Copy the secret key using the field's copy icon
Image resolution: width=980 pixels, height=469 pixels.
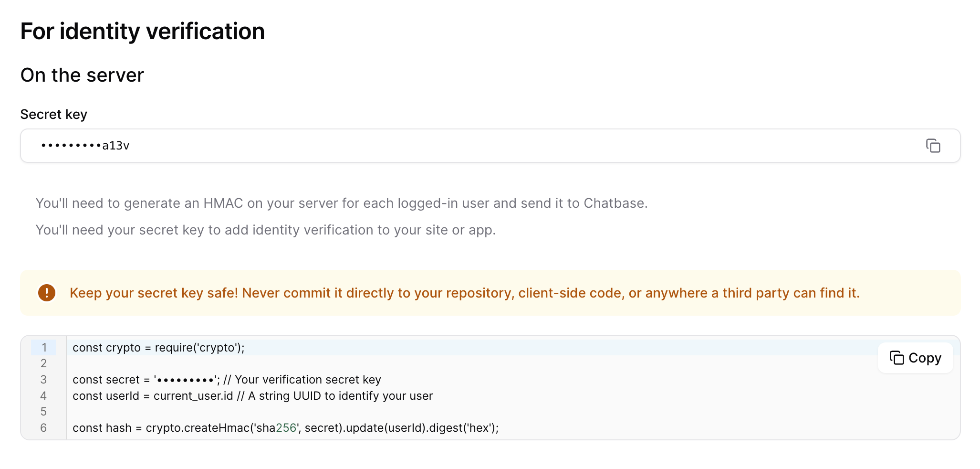tap(933, 146)
